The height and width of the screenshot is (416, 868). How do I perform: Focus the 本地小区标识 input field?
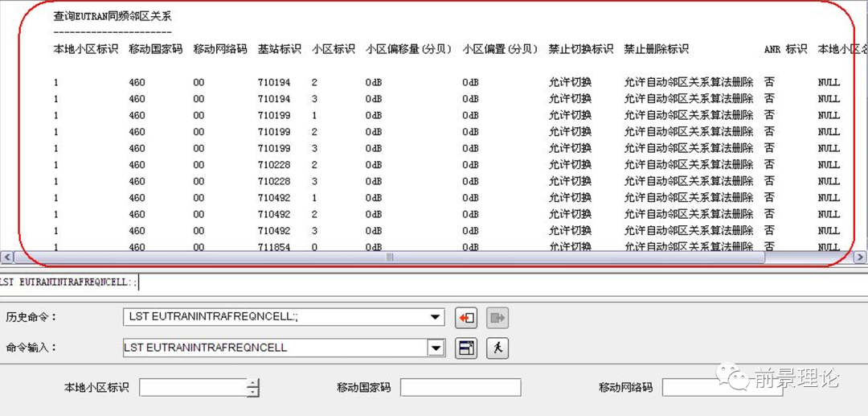point(193,388)
